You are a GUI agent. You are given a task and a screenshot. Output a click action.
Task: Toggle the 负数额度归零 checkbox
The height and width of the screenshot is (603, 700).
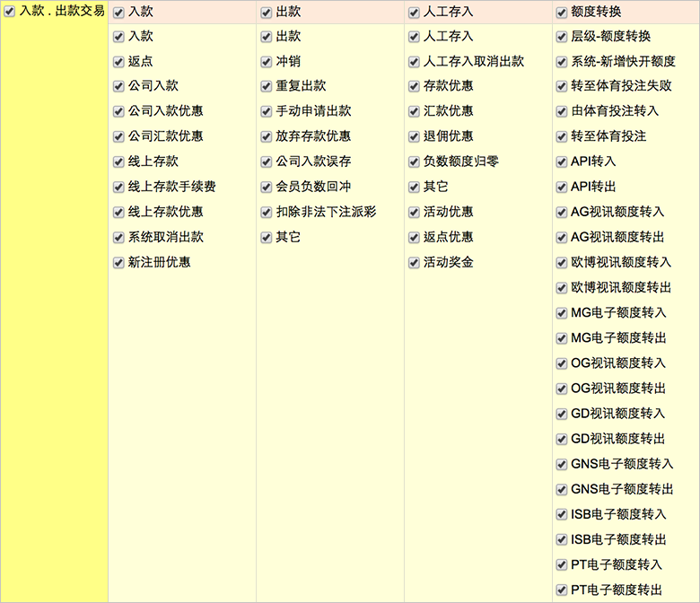414,162
